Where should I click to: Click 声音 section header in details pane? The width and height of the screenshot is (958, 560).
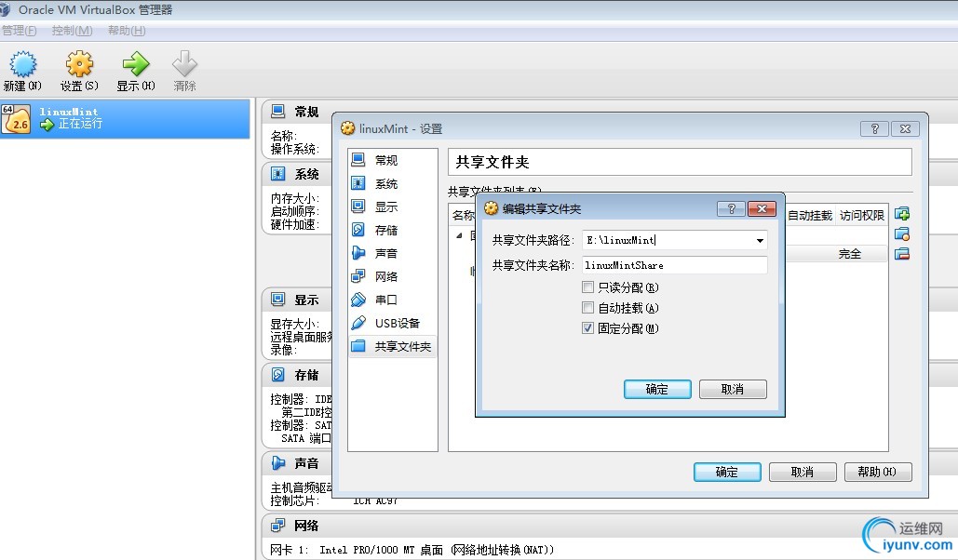[x=306, y=463]
